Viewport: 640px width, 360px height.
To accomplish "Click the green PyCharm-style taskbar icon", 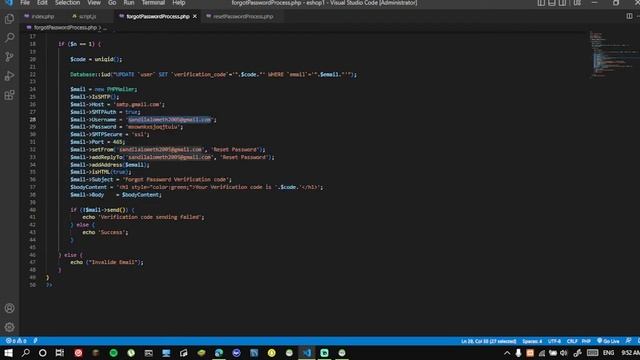I will coord(324,353).
